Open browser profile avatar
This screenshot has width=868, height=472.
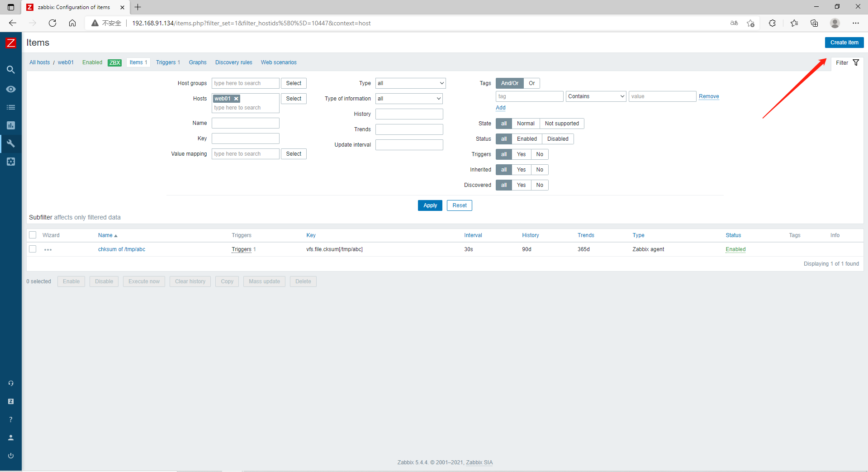click(x=835, y=23)
